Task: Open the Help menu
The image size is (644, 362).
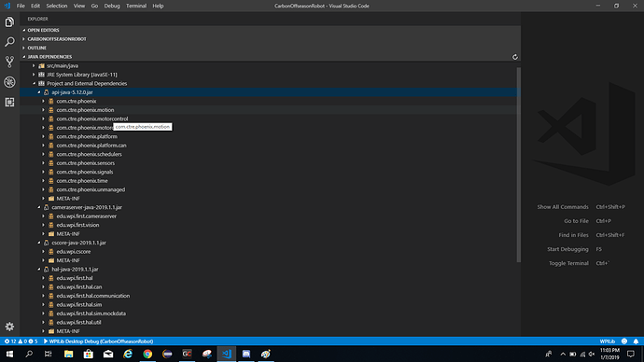Action: [x=158, y=6]
